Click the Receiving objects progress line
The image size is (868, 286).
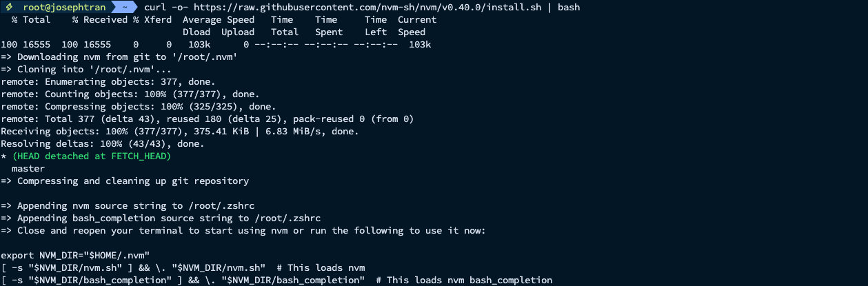(179, 132)
